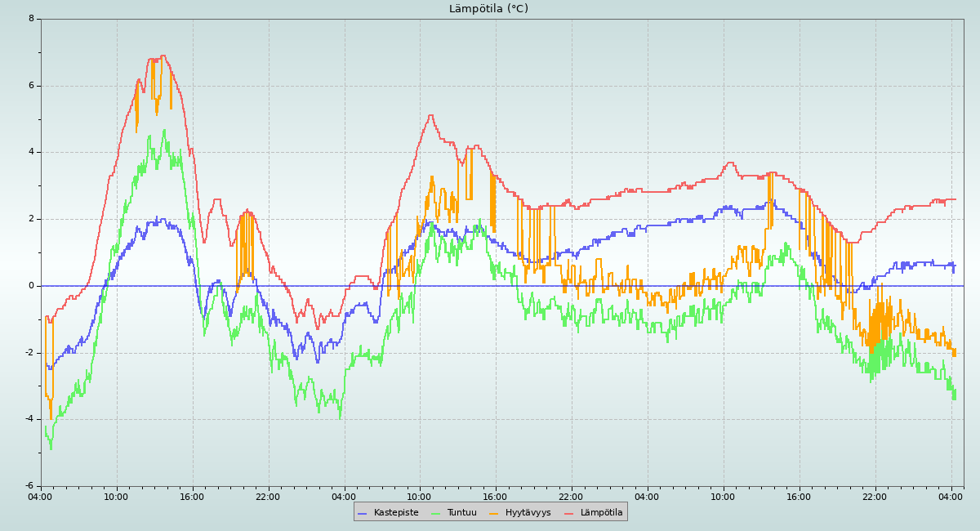Toggle the Hyytävyys series legend label

click(528, 513)
